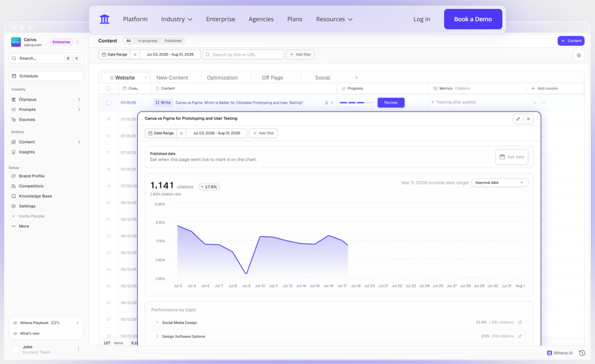Open Brand Profile via palette icon

(14, 176)
